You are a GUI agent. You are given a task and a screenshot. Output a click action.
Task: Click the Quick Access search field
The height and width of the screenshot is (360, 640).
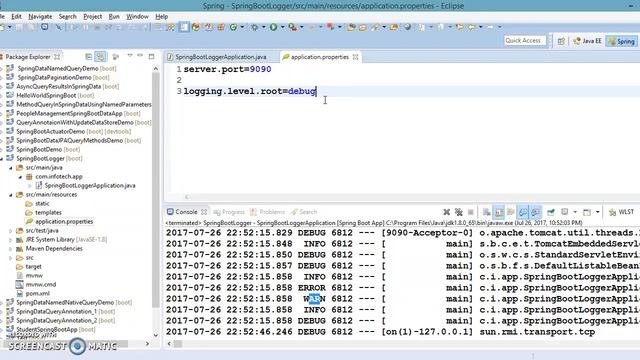pos(524,40)
